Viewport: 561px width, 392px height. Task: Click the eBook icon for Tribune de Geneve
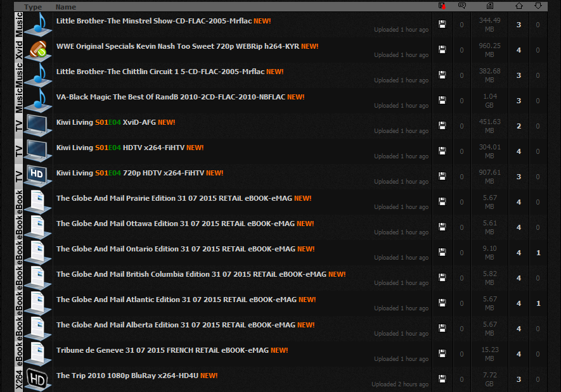(x=38, y=354)
